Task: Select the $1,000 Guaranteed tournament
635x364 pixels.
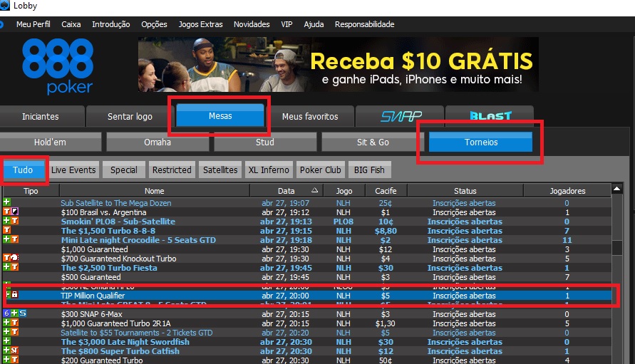Action: (307, 249)
